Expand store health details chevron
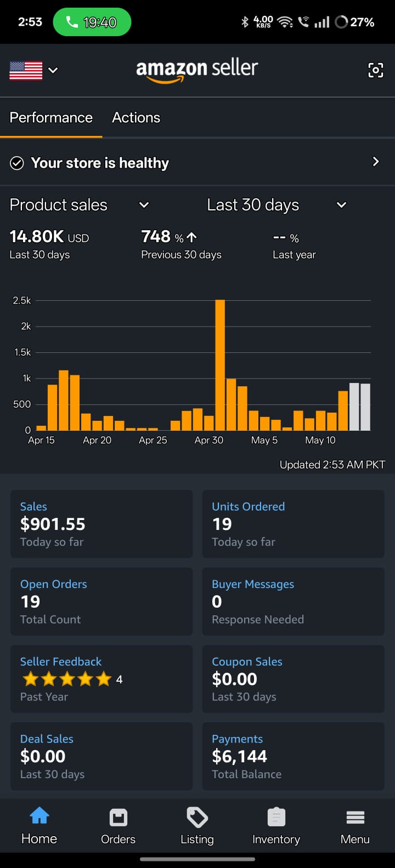Screen dimensions: 395x868 pyautogui.click(x=376, y=162)
